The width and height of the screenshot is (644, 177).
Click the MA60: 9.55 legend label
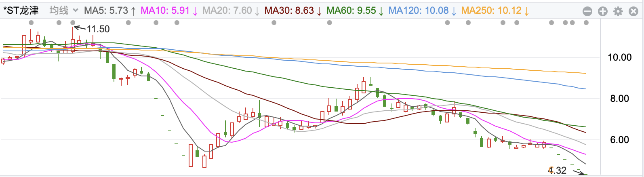click(355, 11)
